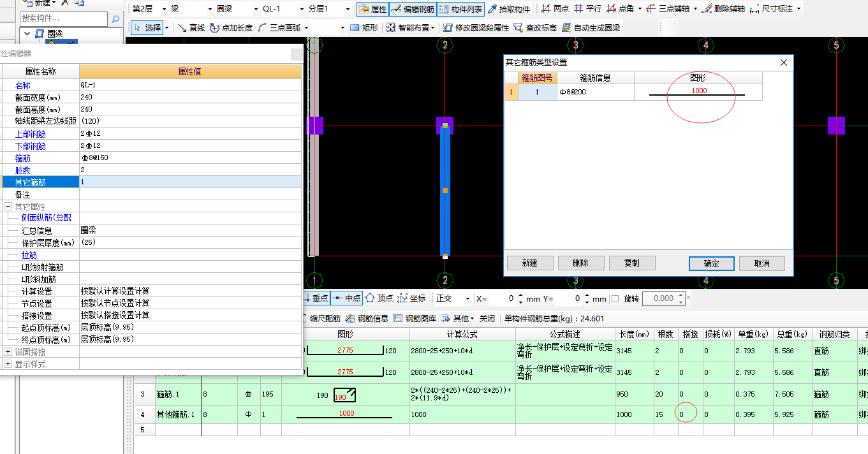Open 编辑钢筋 rebar editor
This screenshot has height=454, width=868.
coord(412,9)
